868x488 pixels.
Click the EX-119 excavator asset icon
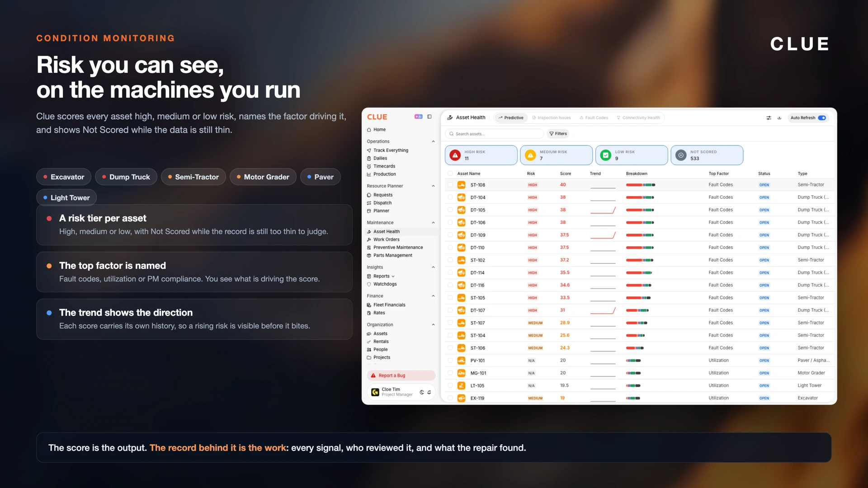(462, 398)
